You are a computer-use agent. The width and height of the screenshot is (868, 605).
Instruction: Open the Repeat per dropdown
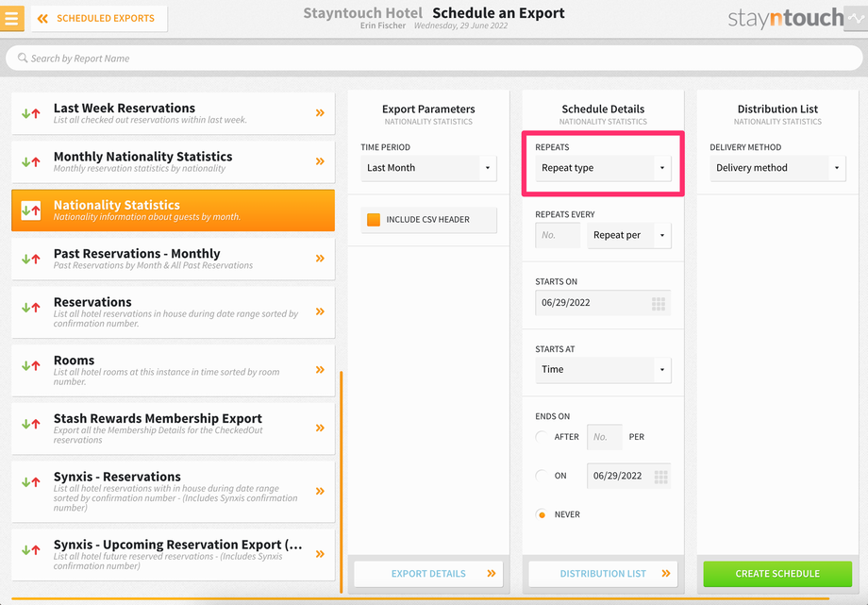629,235
